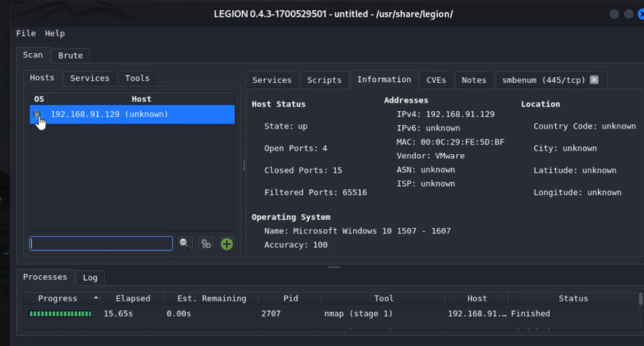Screen dimensions: 644x346
Task: Sort by the OS column header
Action: (x=39, y=99)
